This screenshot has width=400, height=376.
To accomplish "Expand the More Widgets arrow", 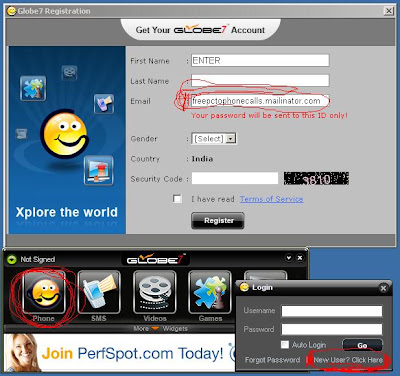I will click(155, 329).
